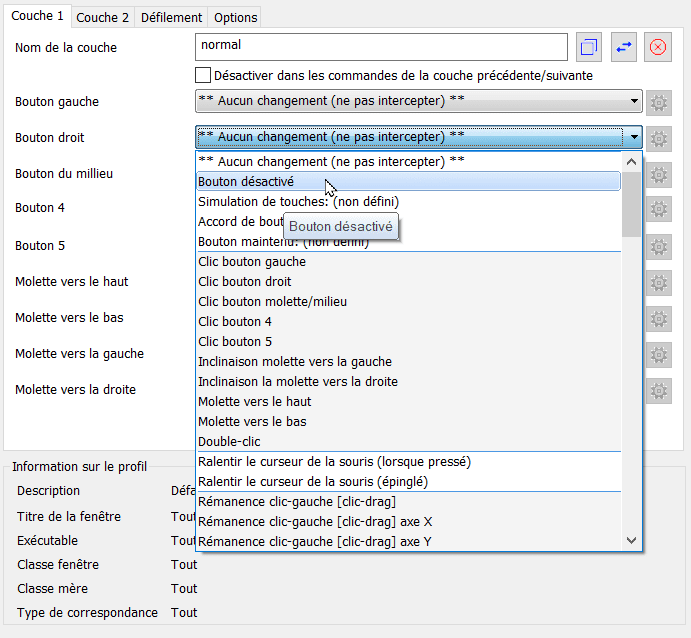Go to the Options tab

235,17
